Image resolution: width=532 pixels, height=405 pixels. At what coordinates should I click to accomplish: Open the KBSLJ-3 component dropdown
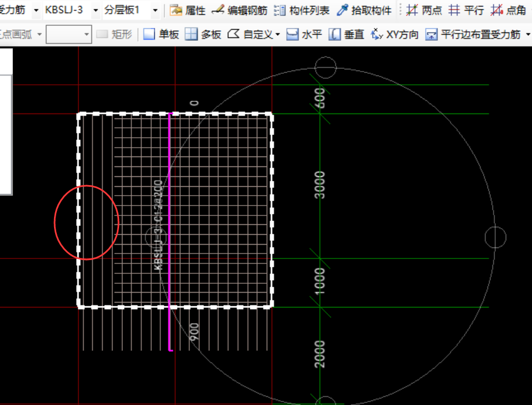click(x=96, y=10)
